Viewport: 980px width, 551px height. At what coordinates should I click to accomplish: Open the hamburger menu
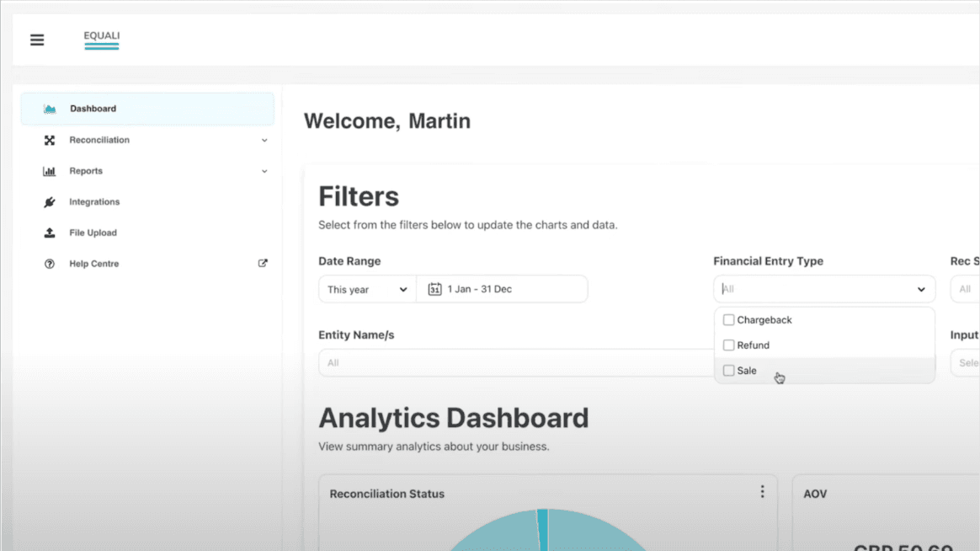click(37, 40)
